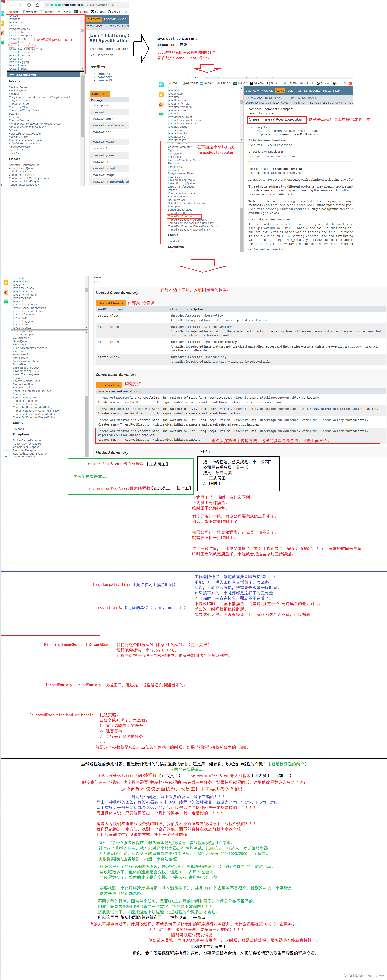Open the compact1 profile link
The width and height of the screenshot is (387, 980).
105,74
